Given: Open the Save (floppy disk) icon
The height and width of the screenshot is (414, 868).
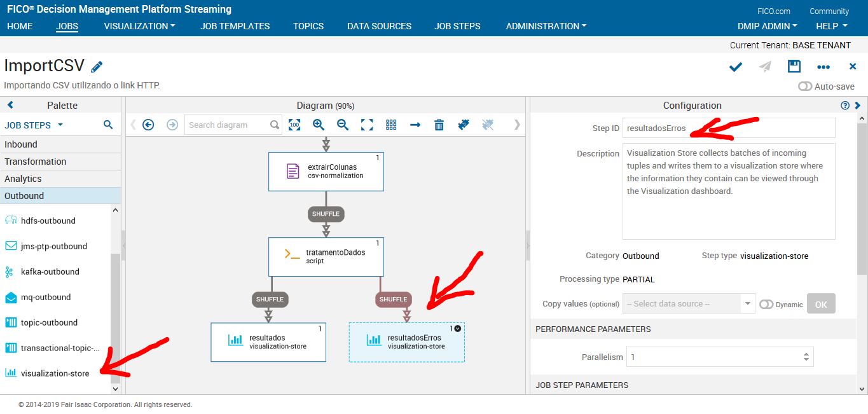Looking at the screenshot, I should pyautogui.click(x=794, y=66).
